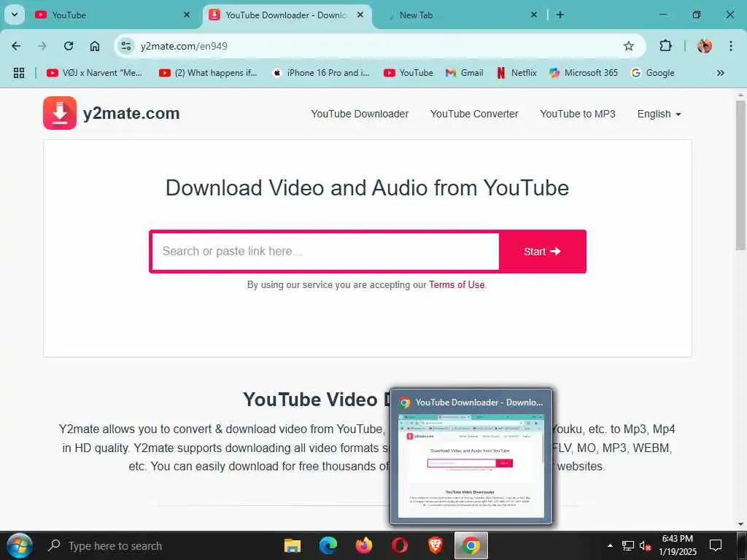Open the YouTube bookmark
Viewport: 747px width, 560px height.
409,73
